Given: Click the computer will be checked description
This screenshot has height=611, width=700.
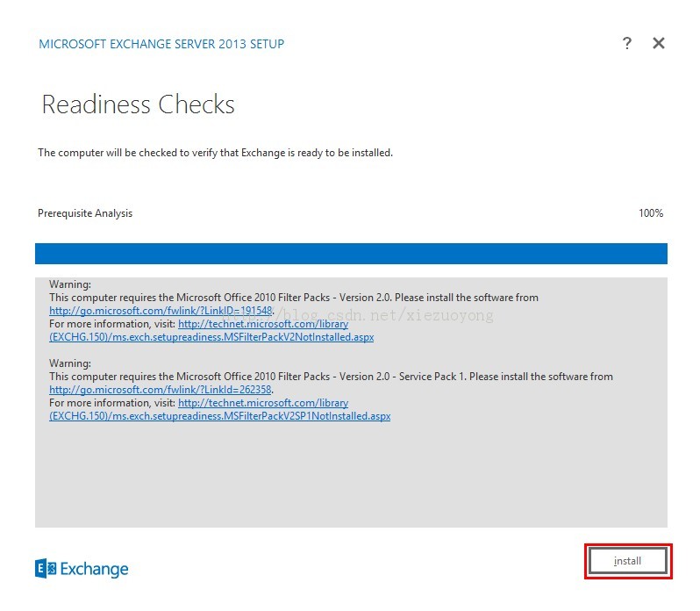Looking at the screenshot, I should (x=215, y=153).
